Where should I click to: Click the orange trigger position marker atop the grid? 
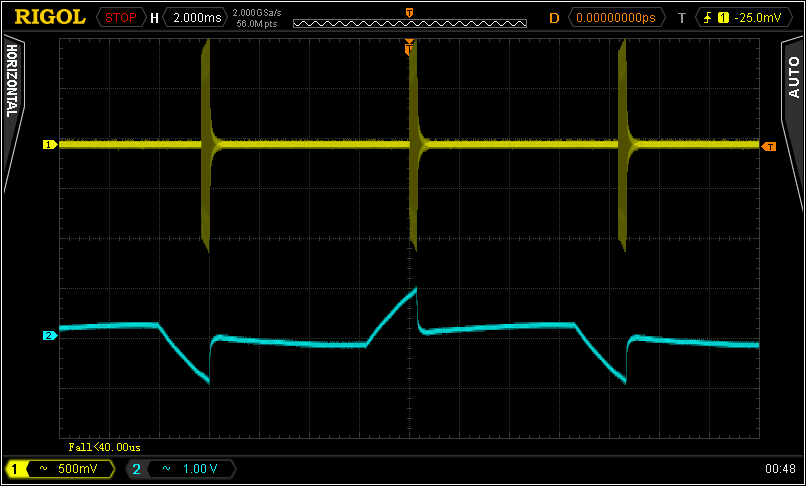coord(409,47)
